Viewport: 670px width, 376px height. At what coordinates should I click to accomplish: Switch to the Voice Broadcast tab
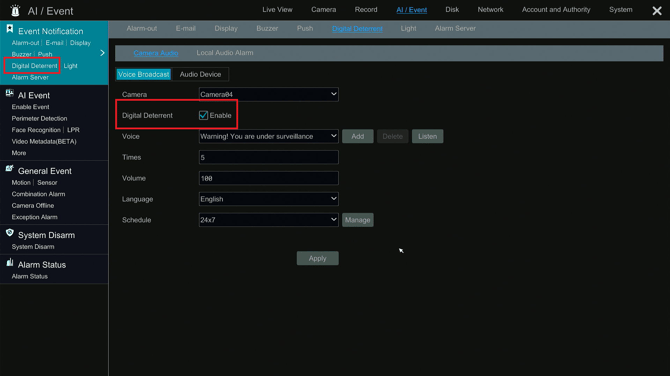(144, 74)
